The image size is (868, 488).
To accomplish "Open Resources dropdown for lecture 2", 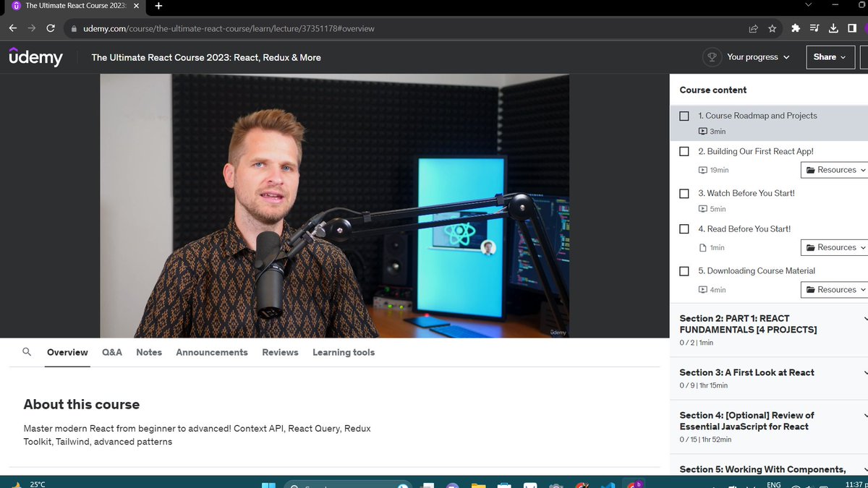I will [x=835, y=170].
